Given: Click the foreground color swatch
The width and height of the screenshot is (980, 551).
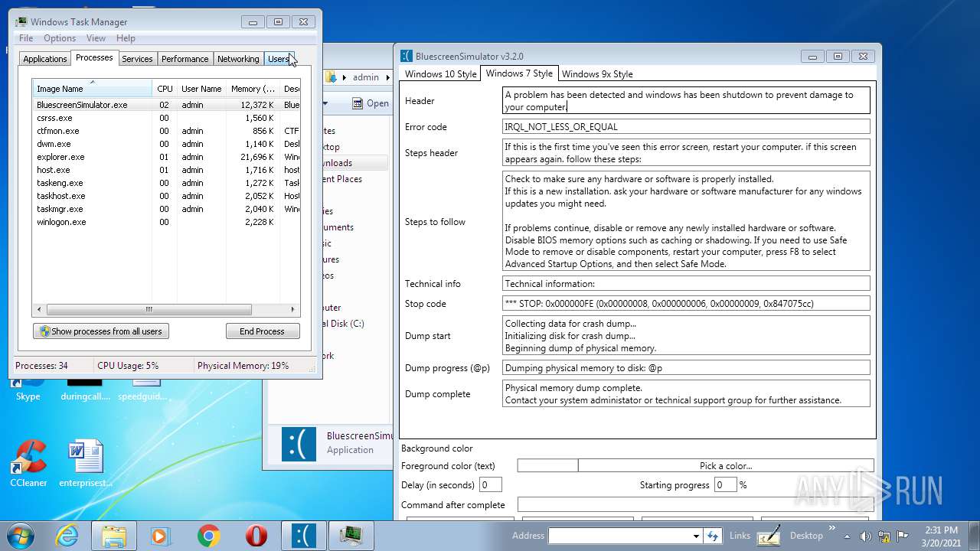Looking at the screenshot, I should coord(547,465).
